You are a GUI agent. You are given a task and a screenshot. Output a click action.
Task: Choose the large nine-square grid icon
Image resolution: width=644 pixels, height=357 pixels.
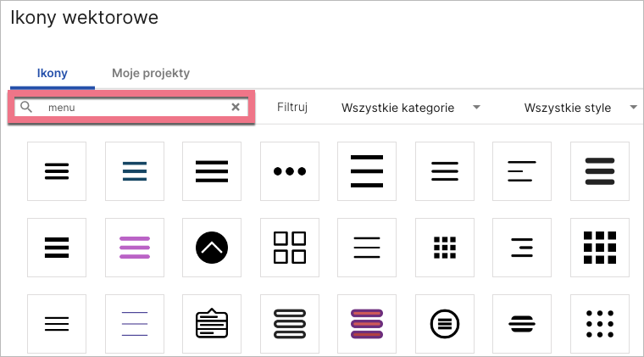[600, 248]
